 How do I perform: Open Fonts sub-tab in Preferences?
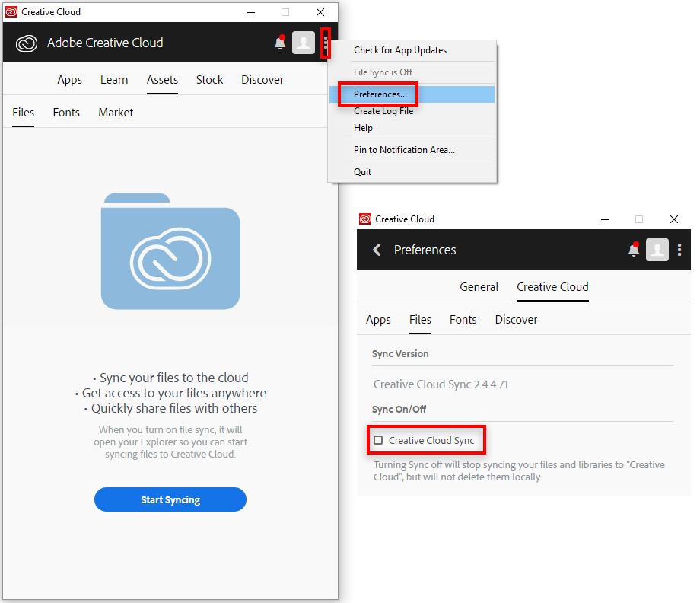463,320
